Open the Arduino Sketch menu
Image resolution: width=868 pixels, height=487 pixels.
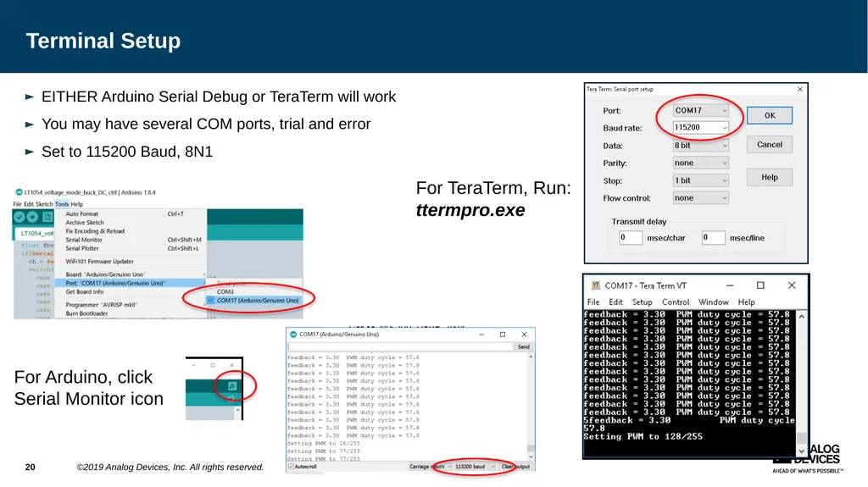tap(44, 204)
